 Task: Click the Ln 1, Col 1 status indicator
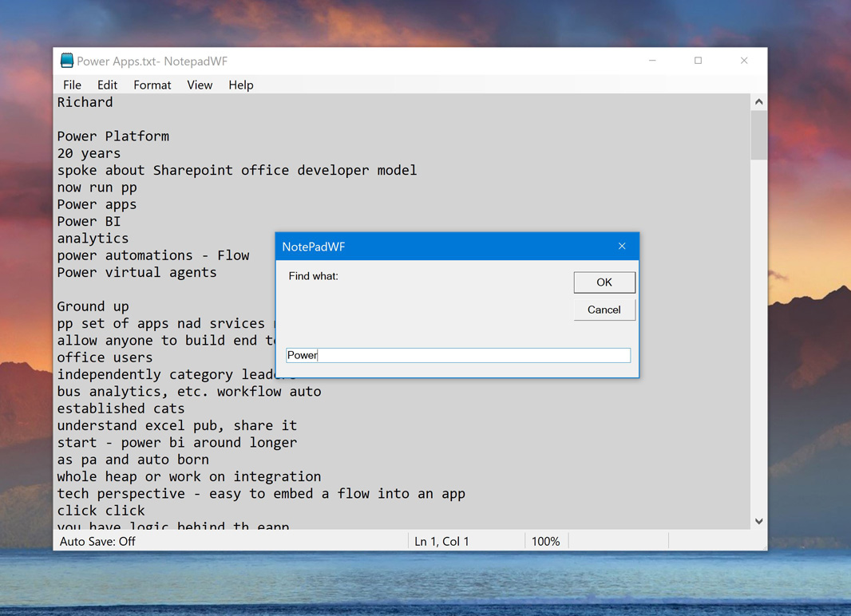pos(441,541)
